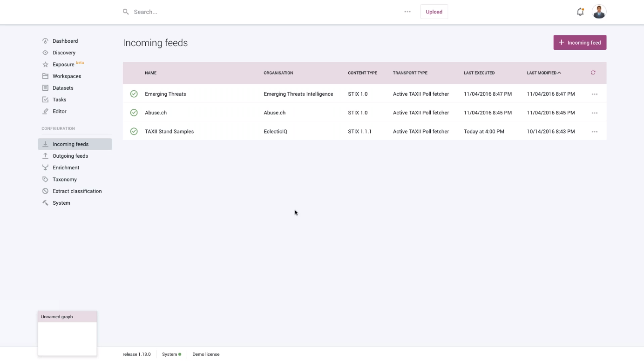This screenshot has height=361, width=644.
Task: Click the Upload button
Action: 434,12
